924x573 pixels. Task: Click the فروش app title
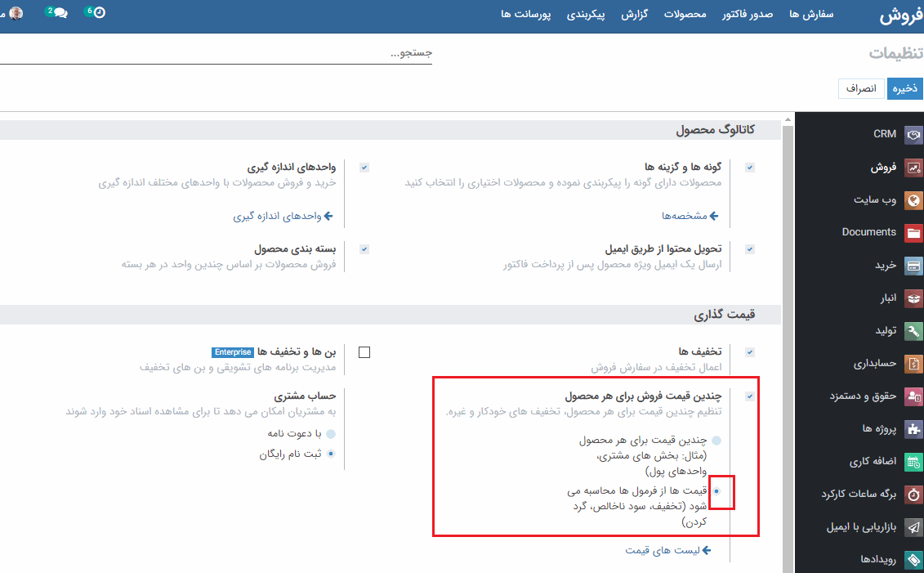pos(901,16)
